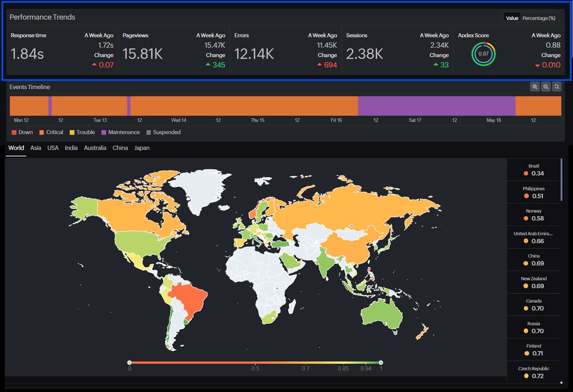Toggle the Down legend item
The image size is (573, 392).
point(22,132)
